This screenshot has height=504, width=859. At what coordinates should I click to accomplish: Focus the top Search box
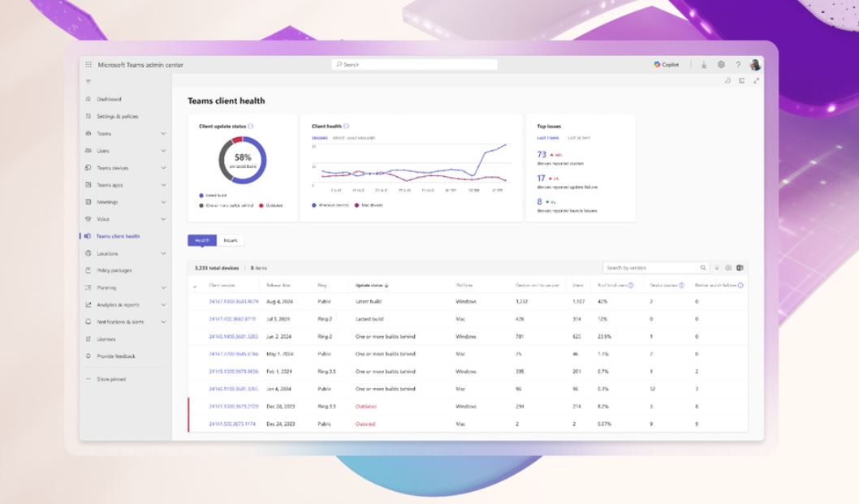point(415,65)
